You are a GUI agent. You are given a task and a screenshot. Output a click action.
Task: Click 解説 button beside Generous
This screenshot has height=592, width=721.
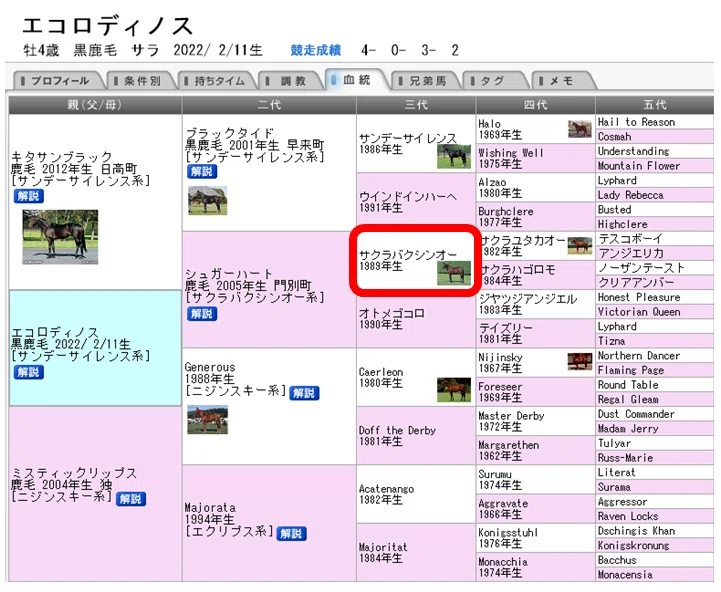click(x=304, y=393)
